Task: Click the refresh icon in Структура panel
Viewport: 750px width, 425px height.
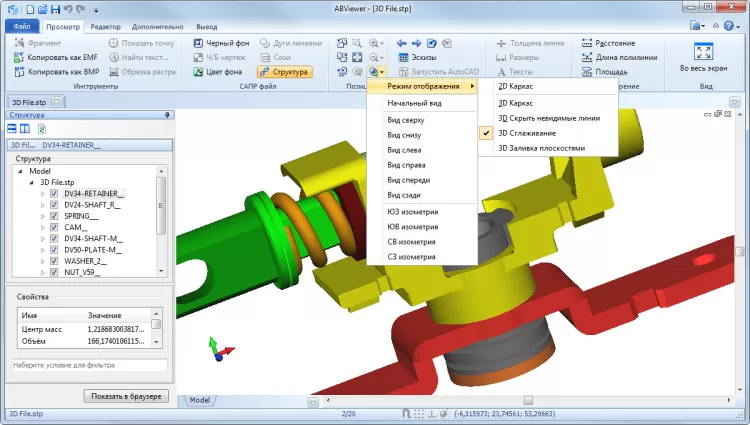Action: (42, 129)
